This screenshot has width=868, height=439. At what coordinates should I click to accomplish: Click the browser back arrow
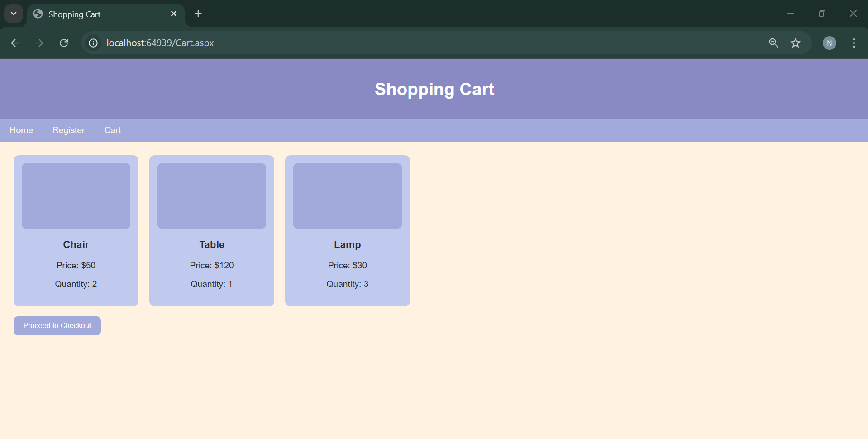click(15, 43)
